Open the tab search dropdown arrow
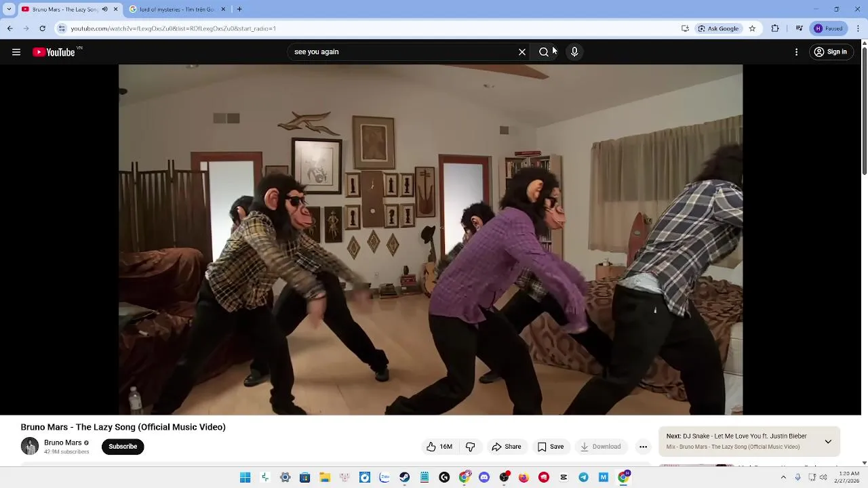Viewport: 868px width, 488px height. tap(9, 9)
